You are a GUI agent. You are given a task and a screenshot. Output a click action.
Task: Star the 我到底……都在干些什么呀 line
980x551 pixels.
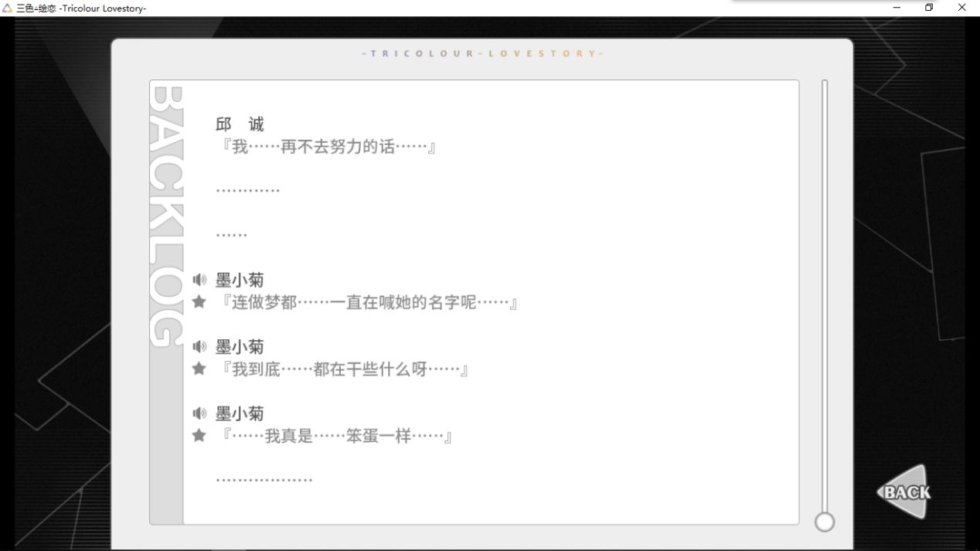coord(199,369)
